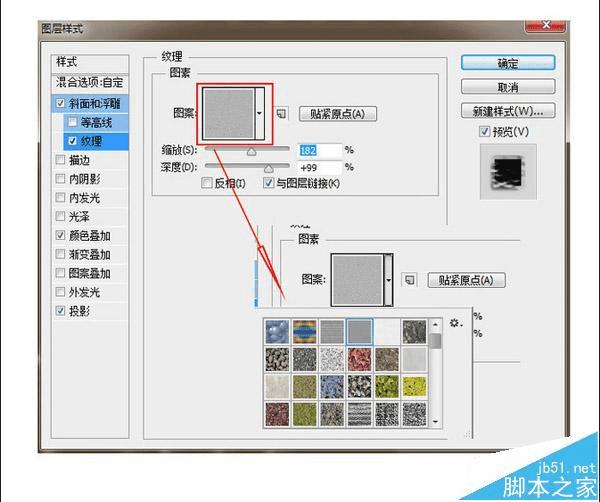Choose the bright green leaves pattern
This screenshot has height=502, width=600.
point(387,386)
